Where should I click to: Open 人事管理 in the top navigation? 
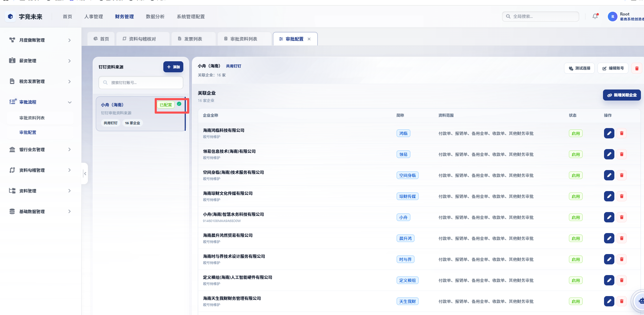(94, 17)
